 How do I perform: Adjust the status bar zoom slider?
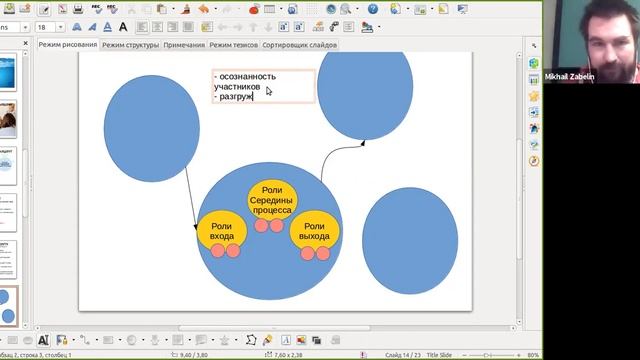491,355
